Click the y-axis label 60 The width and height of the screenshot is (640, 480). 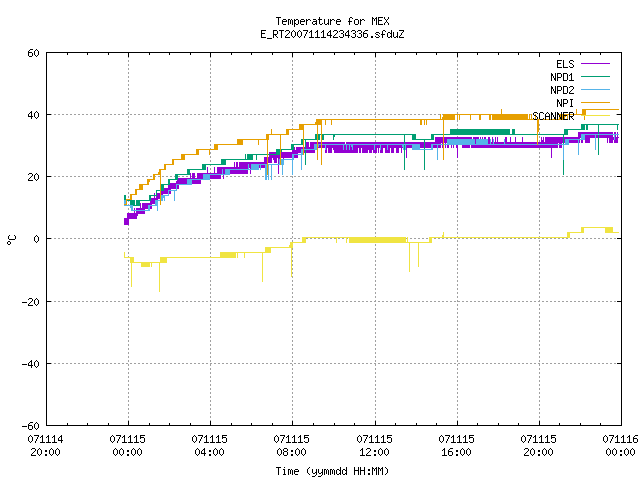pyautogui.click(x=33, y=53)
